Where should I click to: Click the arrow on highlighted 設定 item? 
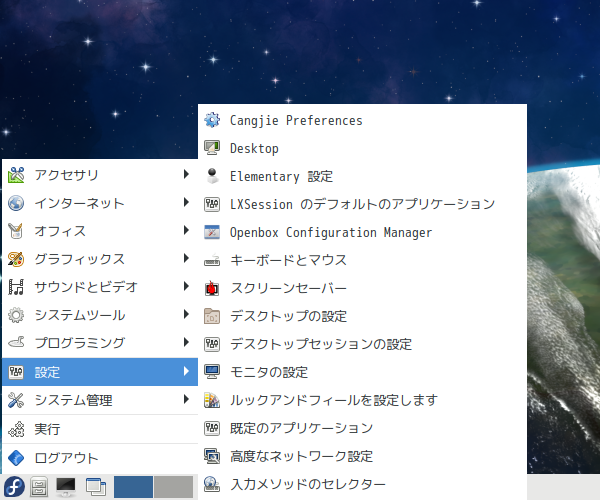tap(186, 371)
